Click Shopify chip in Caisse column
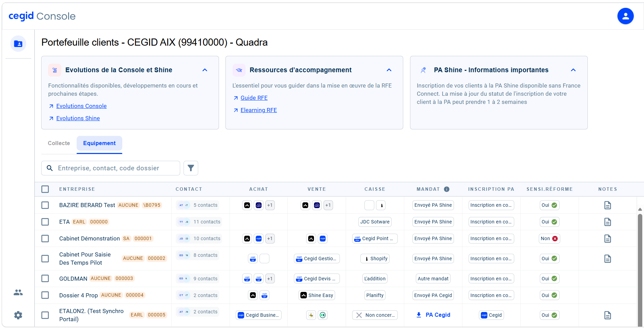This screenshot has height=328, width=644. [x=375, y=259]
